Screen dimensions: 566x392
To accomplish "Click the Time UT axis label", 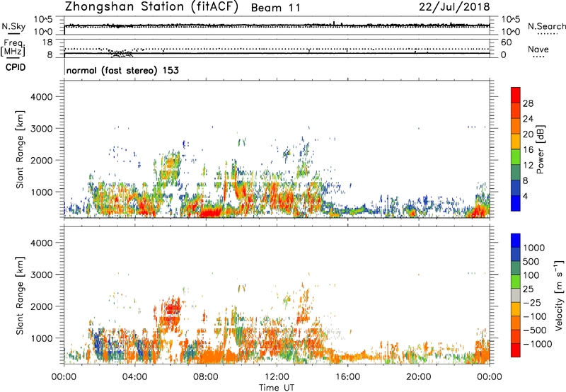I will pos(276,386).
